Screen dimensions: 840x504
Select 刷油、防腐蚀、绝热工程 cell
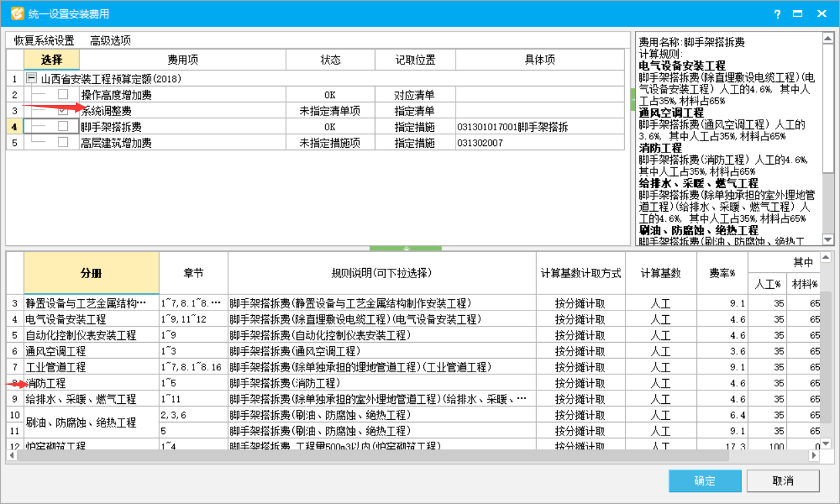pos(92,423)
